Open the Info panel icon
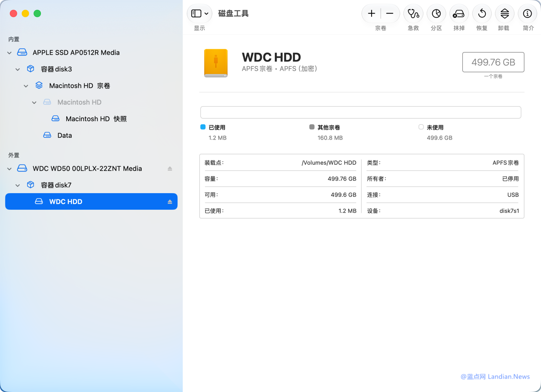541x392 pixels. [x=527, y=14]
